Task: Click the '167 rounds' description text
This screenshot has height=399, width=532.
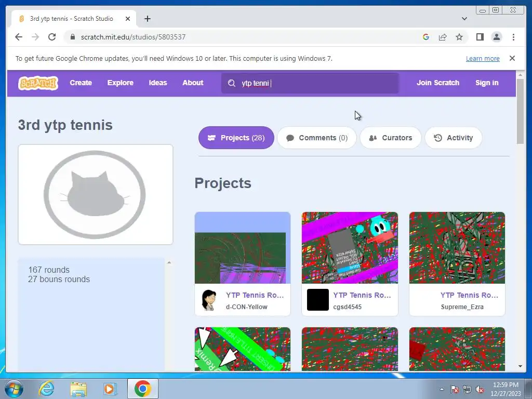Action: [49, 270]
